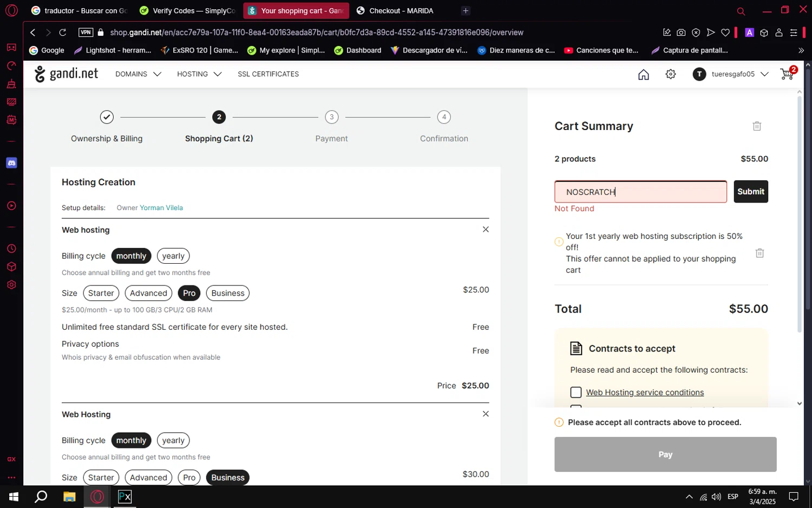Open the shopping cart icon
This screenshot has height=508, width=812.
coord(787,74)
